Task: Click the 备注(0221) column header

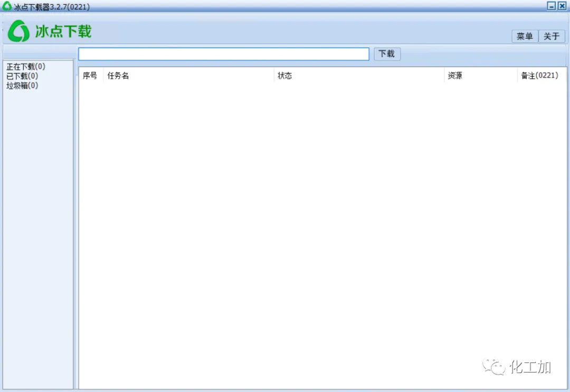Action: pyautogui.click(x=541, y=75)
